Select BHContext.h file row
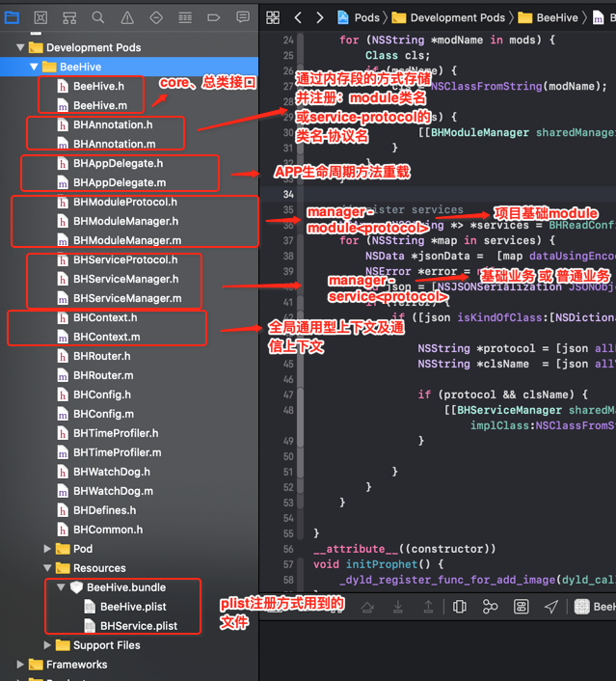Viewport: 616px width, 681px height. pos(97,317)
